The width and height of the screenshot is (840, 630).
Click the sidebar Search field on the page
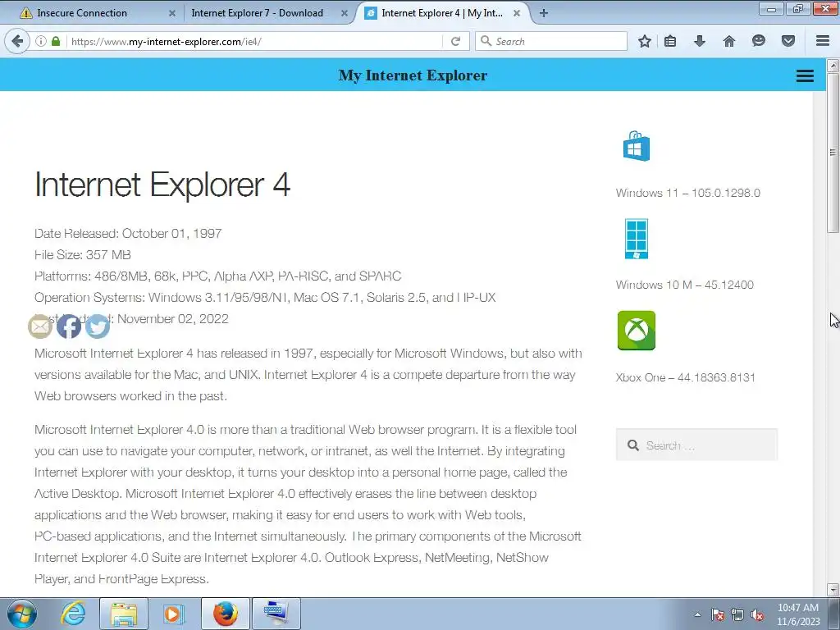pyautogui.click(x=696, y=445)
